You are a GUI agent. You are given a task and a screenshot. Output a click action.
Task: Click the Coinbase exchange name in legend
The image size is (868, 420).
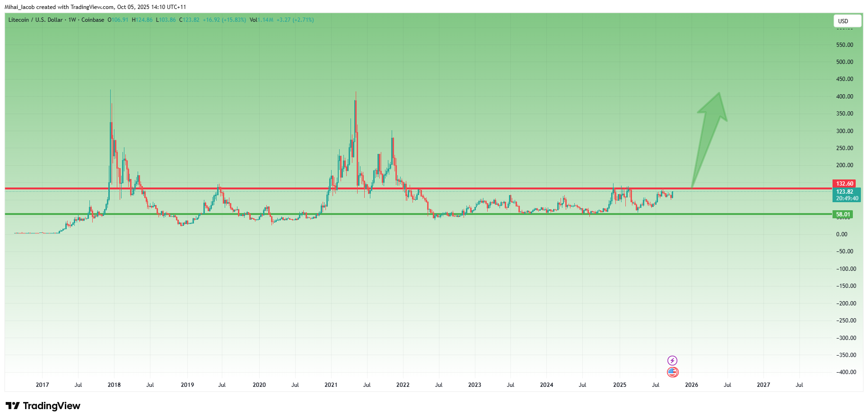[x=93, y=20]
